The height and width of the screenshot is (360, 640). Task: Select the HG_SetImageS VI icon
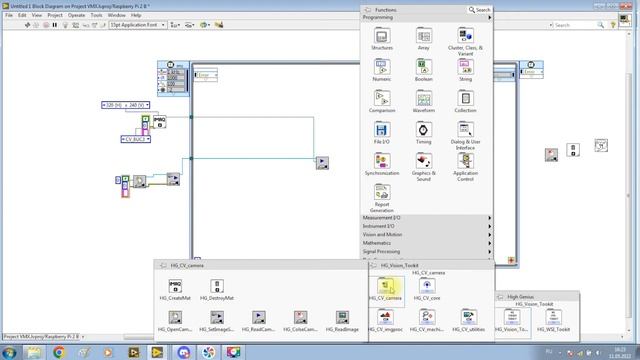(217, 317)
